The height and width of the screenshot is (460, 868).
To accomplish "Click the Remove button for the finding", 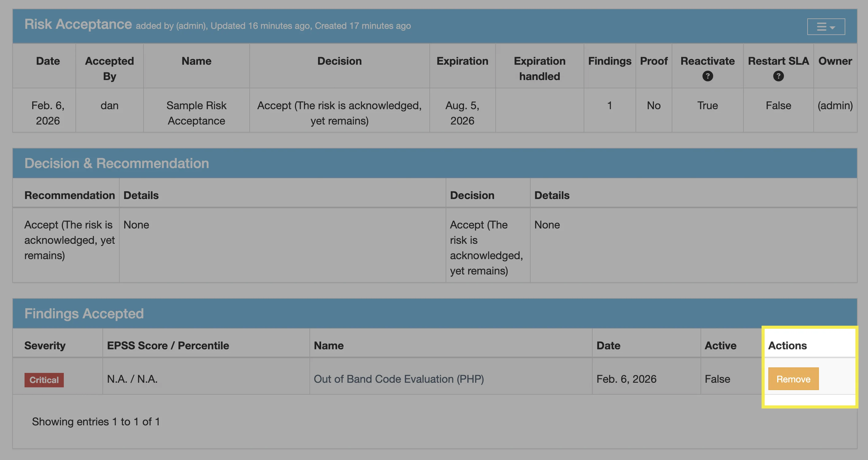I will [x=793, y=379].
